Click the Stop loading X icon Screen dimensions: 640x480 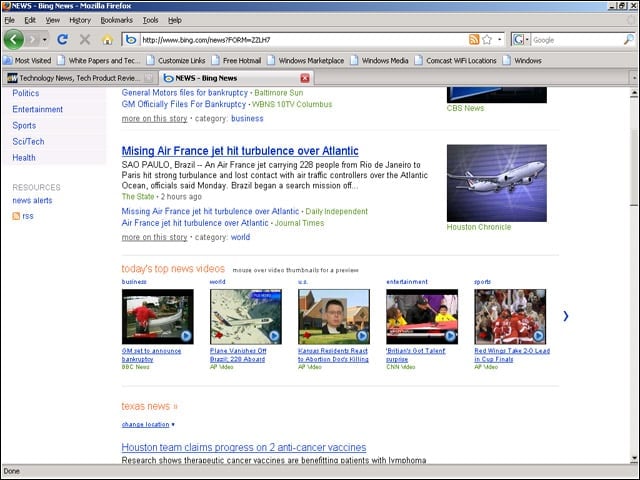coord(85,40)
